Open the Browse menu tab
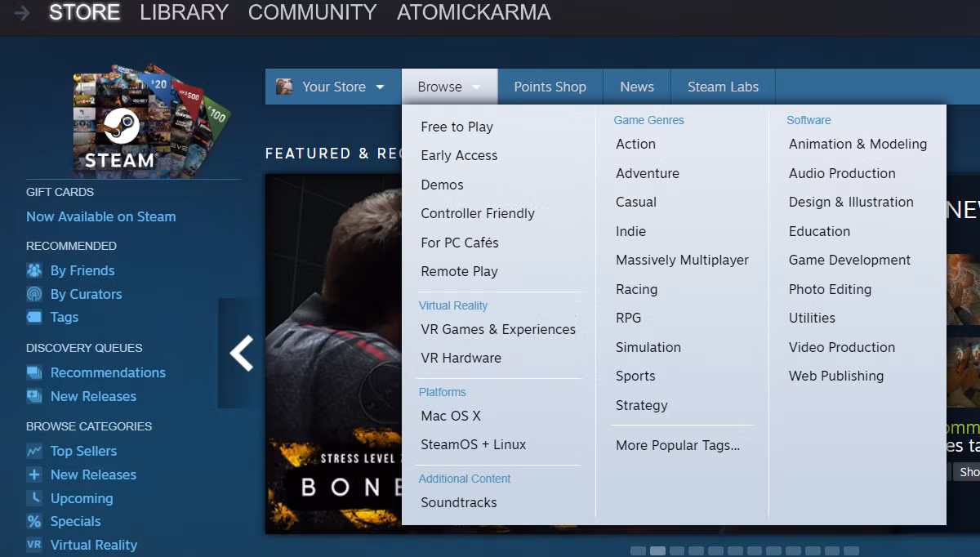Image resolution: width=980 pixels, height=557 pixels. 449,87
